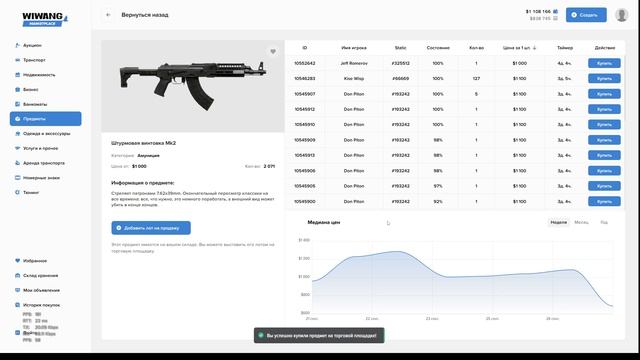Open the user avatar profile picture
Viewport: 640px width, 360px height.
coord(622,15)
